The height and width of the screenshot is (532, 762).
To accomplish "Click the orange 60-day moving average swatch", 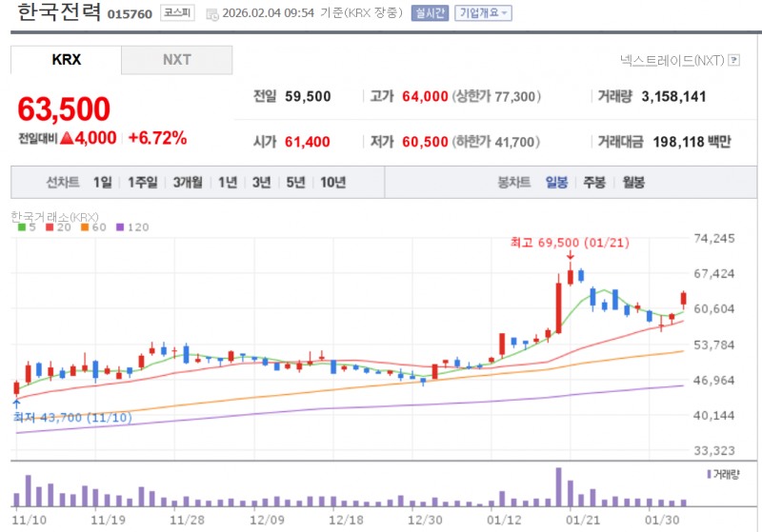I will [x=85, y=227].
